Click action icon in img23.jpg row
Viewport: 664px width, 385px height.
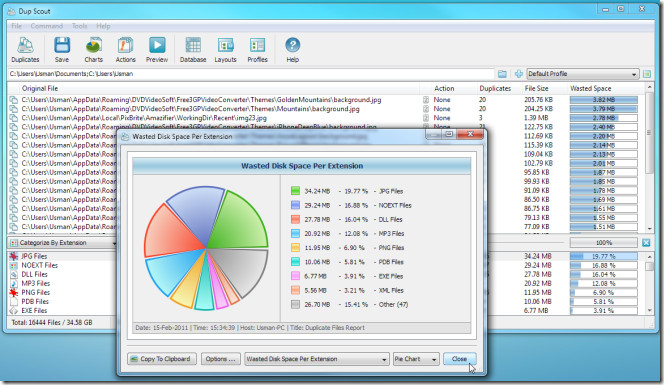426,118
